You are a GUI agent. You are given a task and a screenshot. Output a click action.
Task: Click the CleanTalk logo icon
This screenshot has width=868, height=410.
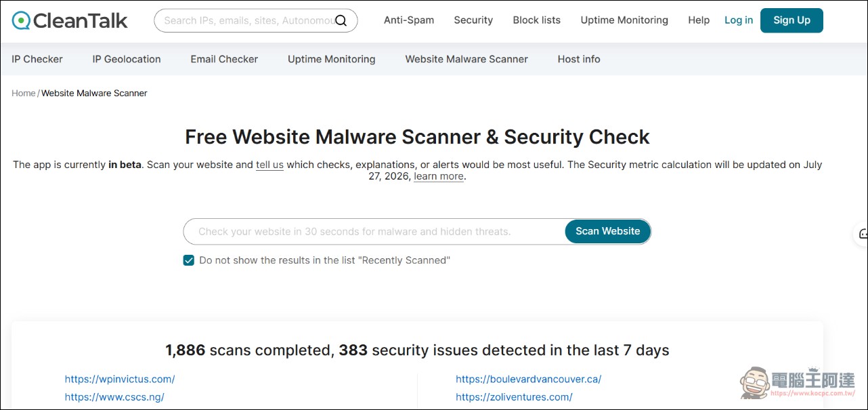(x=21, y=21)
